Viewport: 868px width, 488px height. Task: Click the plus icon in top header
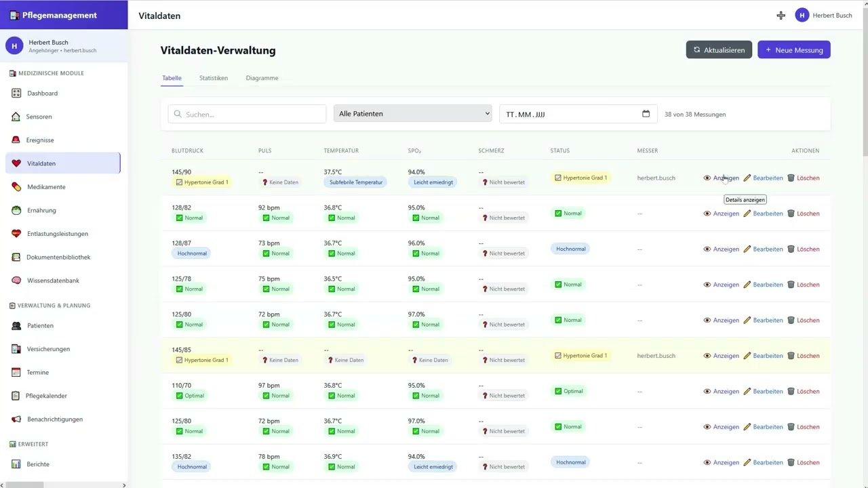[781, 16]
